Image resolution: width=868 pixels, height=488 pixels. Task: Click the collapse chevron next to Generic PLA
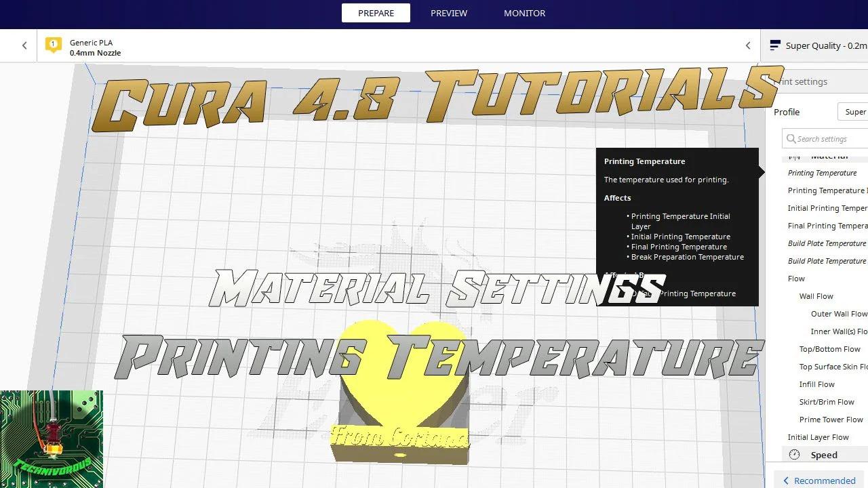tap(748, 45)
